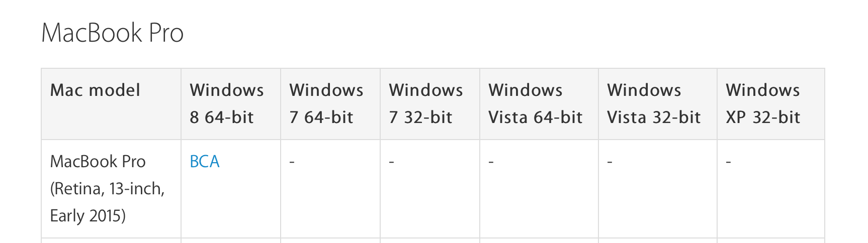
Task: Click the dash under Windows Vista 64-bit
Action: (491, 162)
